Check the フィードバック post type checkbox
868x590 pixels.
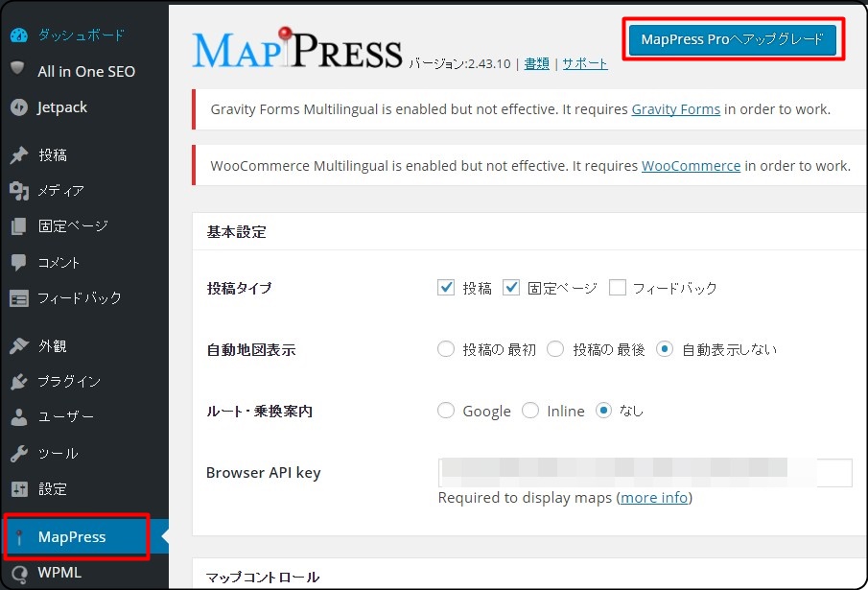(618, 287)
